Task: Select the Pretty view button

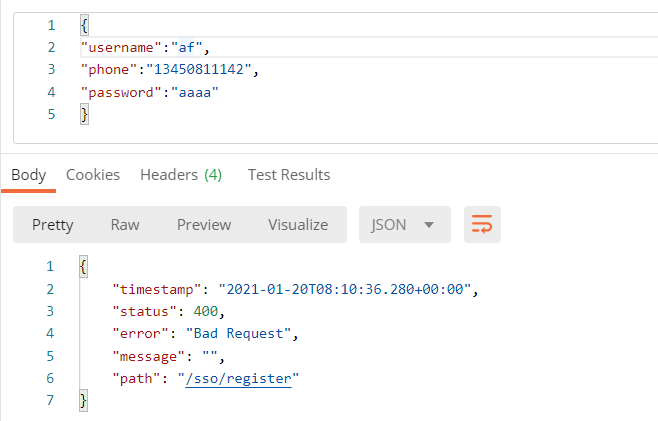Action: tap(53, 225)
